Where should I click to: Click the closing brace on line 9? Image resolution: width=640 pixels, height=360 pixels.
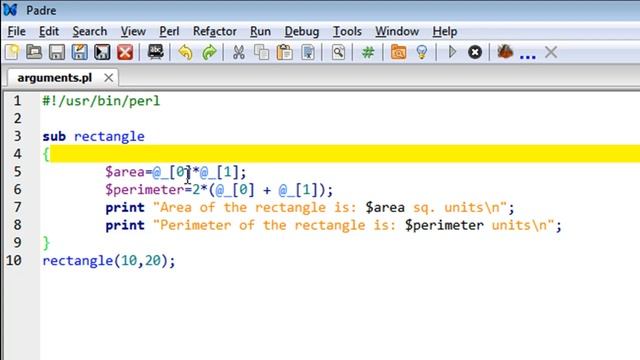click(x=46, y=243)
